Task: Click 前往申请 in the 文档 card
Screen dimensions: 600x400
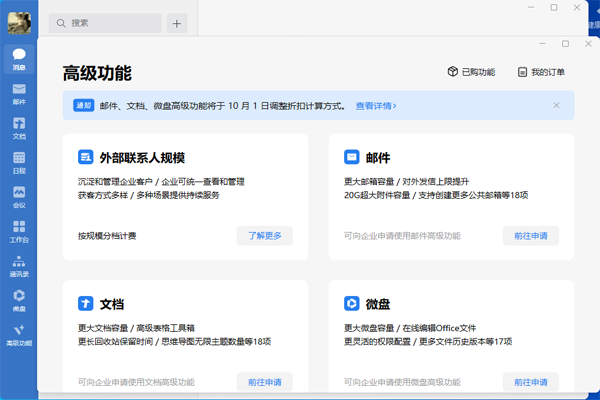Action: coord(265,382)
